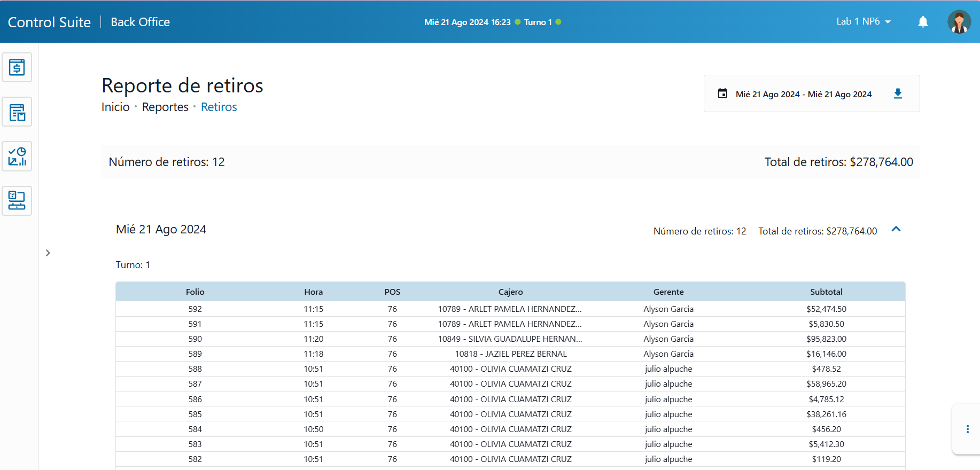Open the Lab 1 NP6 dropdown
Screen dimensions: 980x470
tap(863, 22)
